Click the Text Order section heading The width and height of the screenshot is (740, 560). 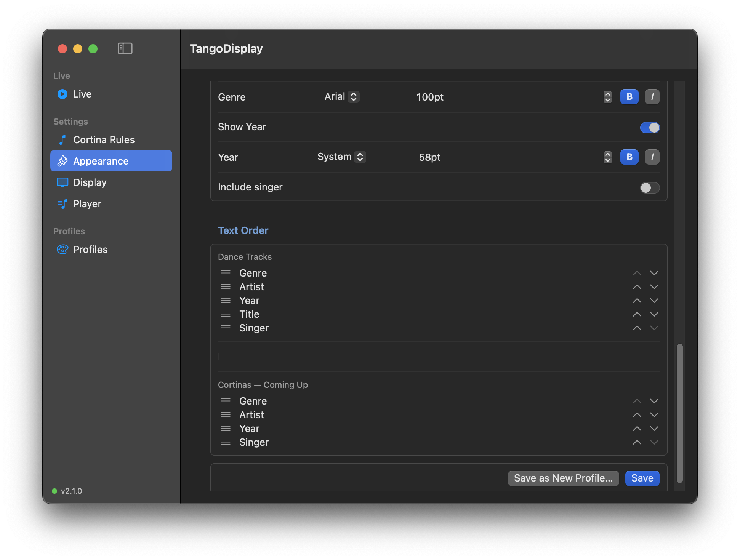tap(243, 230)
